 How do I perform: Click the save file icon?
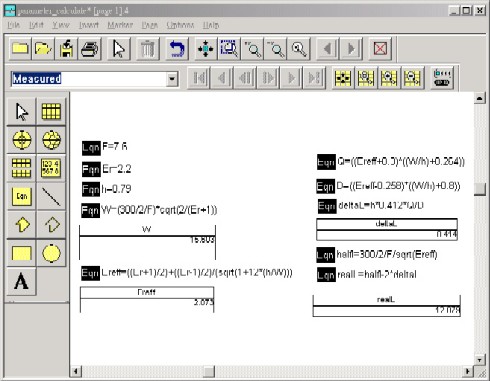[66, 49]
